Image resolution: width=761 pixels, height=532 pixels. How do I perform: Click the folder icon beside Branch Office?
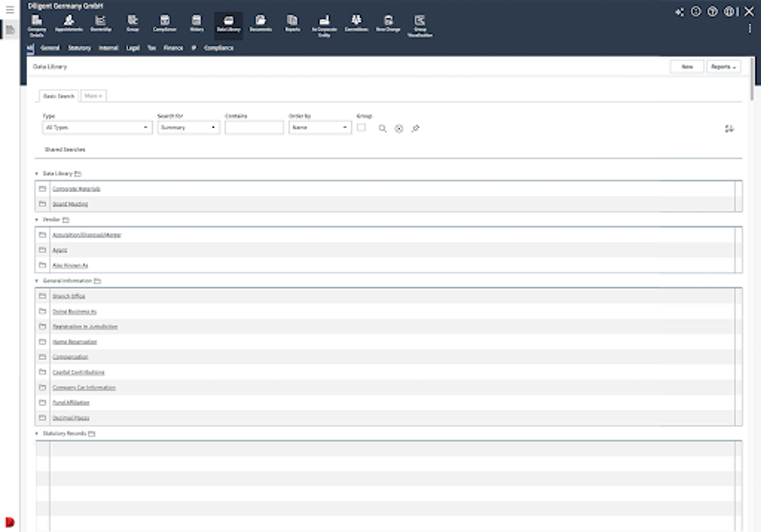click(x=42, y=296)
